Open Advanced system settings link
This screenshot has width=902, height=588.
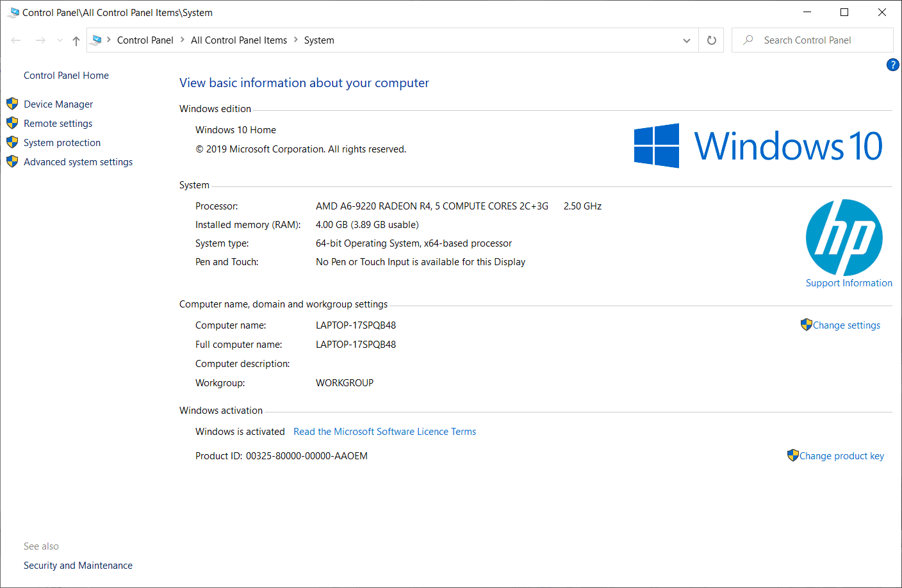coord(78,162)
